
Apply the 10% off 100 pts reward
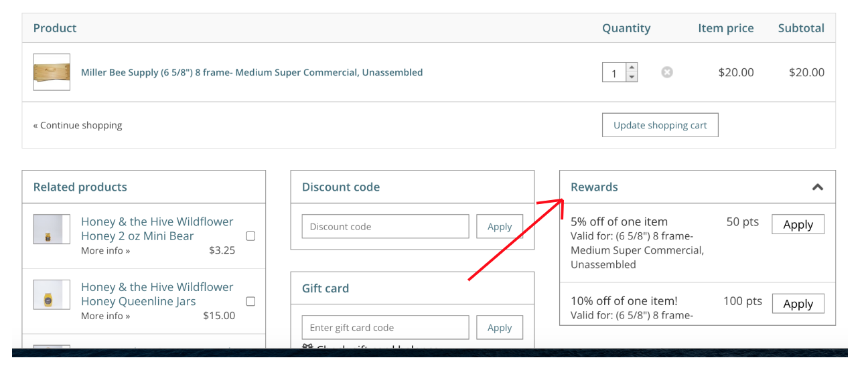(x=798, y=304)
